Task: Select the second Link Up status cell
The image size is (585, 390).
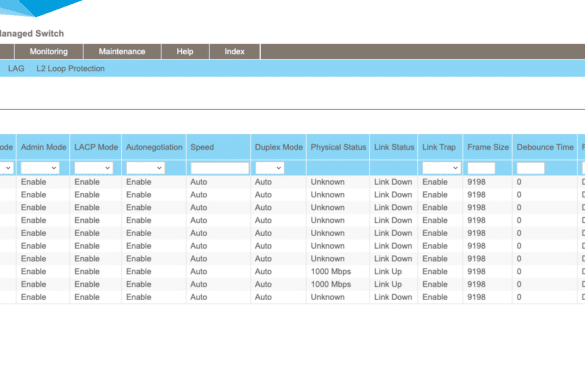Action: (388, 284)
